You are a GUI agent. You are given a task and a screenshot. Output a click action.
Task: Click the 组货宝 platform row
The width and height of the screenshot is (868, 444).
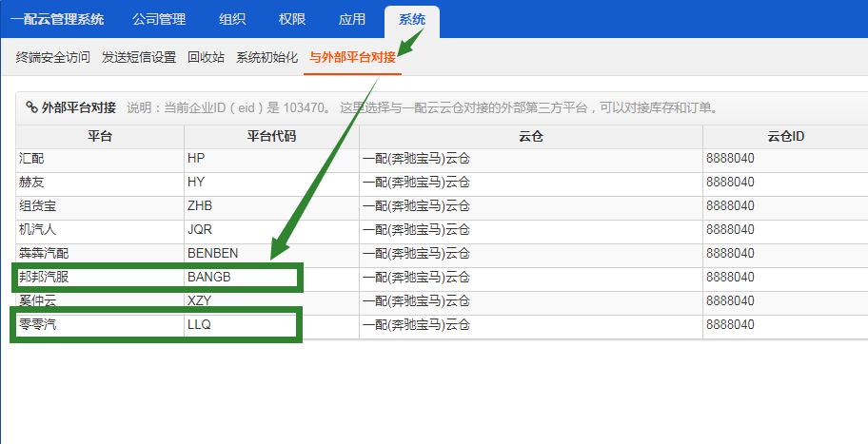[x=38, y=206]
